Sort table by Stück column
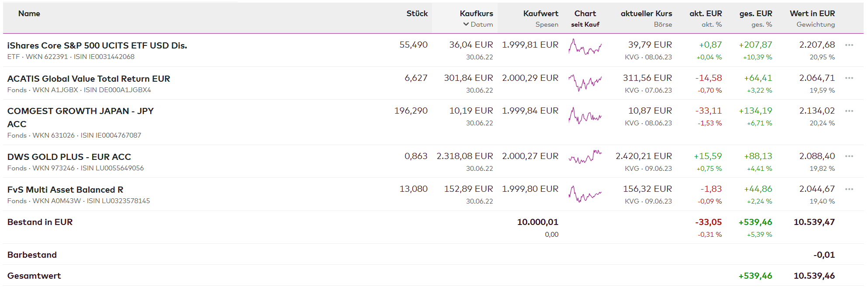Viewport: 868px width, 287px height. tap(417, 14)
